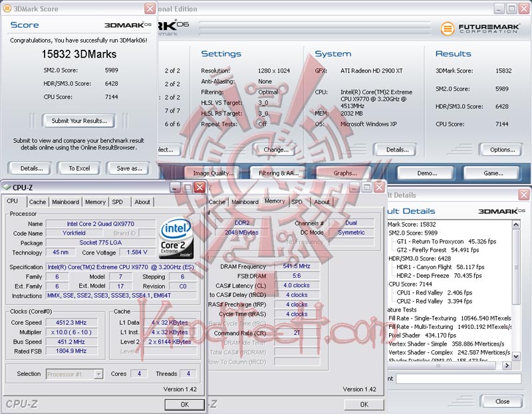Open SPD tab in left CPU-Z

[118, 202]
